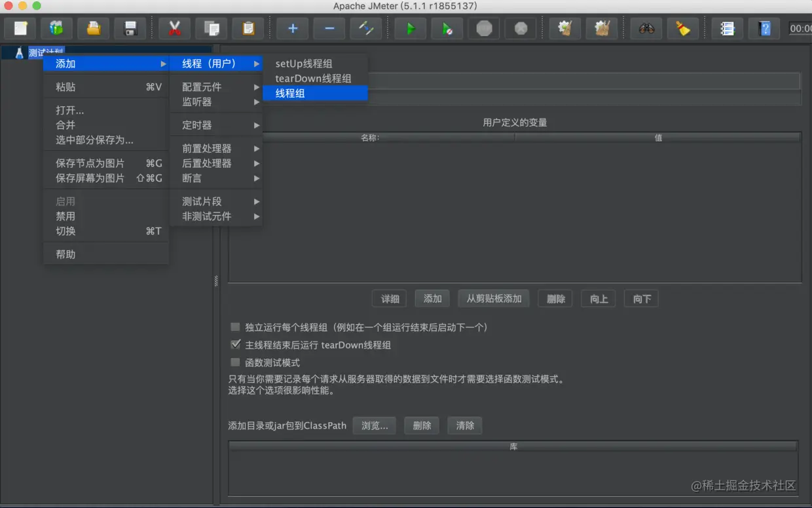
Task: Choose setUp线程组 menu item
Action: point(315,64)
